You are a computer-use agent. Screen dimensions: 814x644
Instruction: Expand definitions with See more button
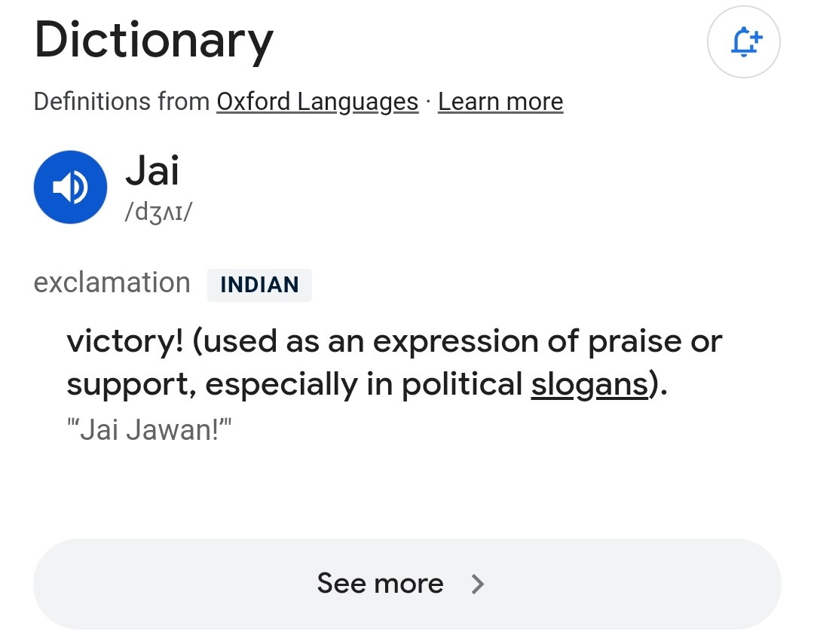(407, 584)
